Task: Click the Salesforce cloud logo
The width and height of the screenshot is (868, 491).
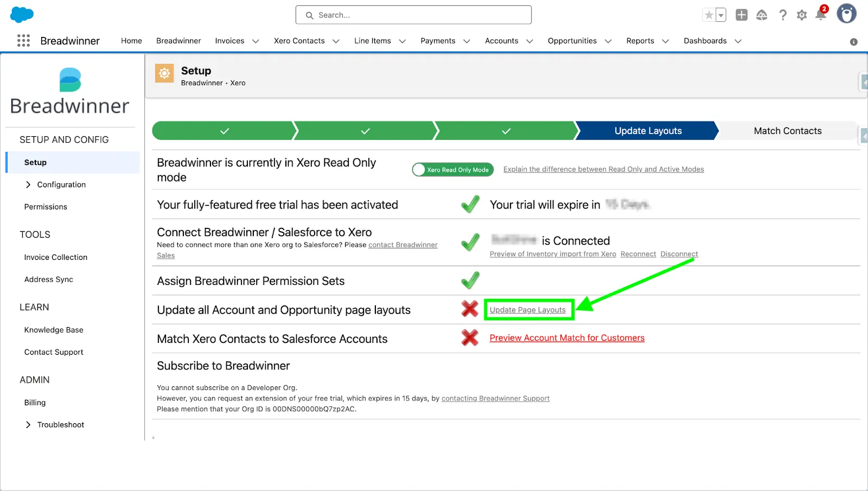Action: (22, 15)
